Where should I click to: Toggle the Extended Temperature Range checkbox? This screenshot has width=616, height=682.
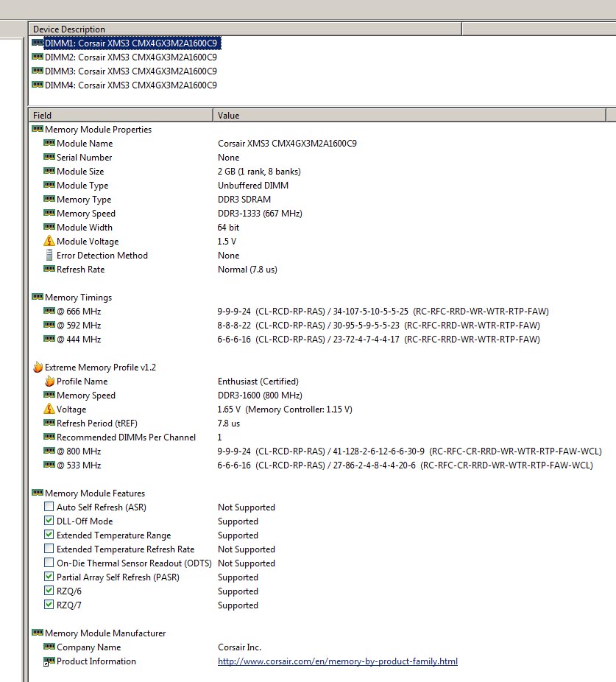[49, 535]
